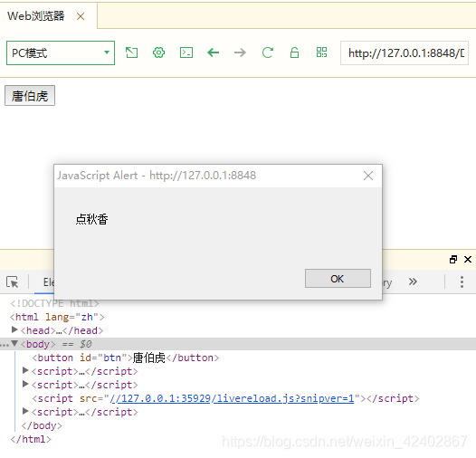Undock the DevTools panel

point(453,260)
